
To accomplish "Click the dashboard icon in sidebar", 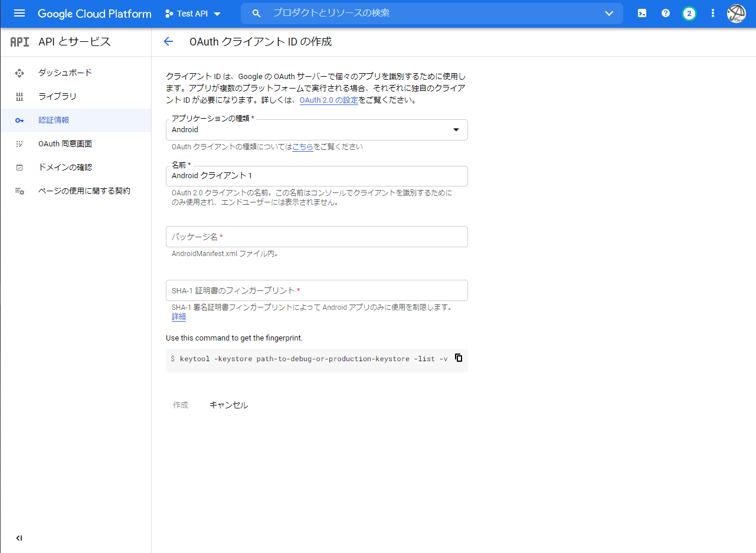I will [19, 73].
